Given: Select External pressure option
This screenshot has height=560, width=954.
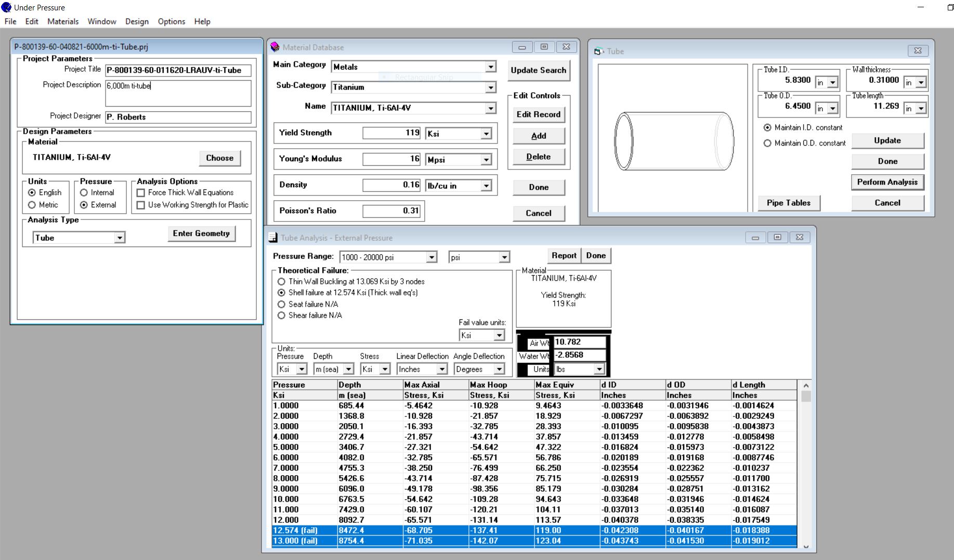Looking at the screenshot, I should pyautogui.click(x=84, y=205).
